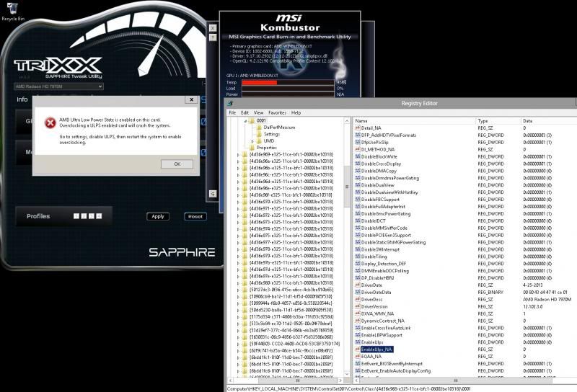Click OK in the ULPS warning dialog

[177, 164]
